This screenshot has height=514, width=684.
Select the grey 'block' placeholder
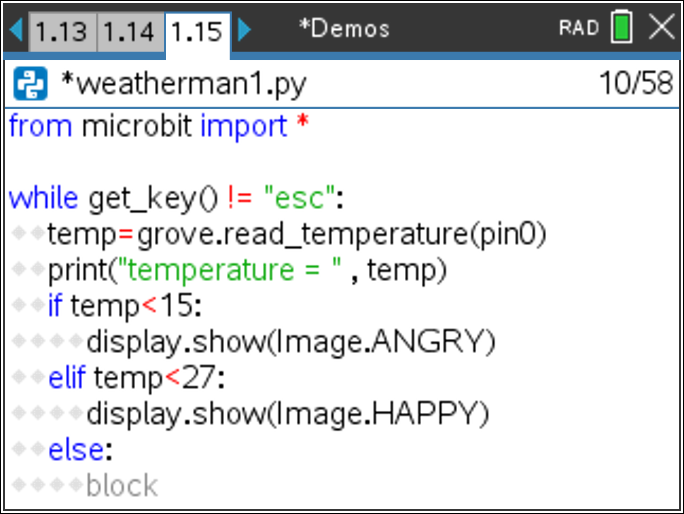point(122,486)
